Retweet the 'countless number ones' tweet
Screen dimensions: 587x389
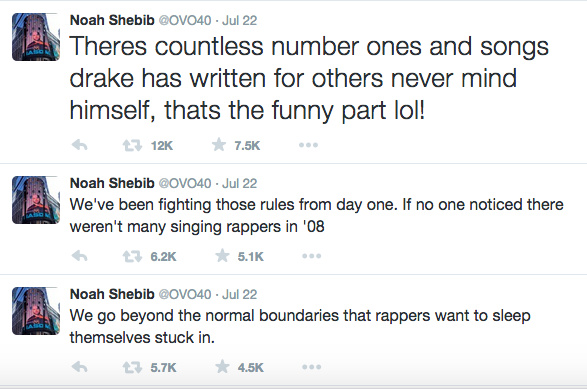[133, 145]
